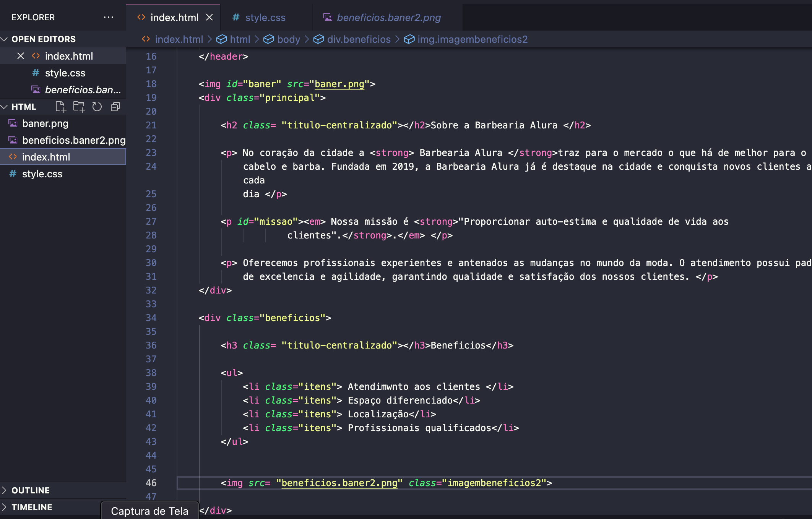The height and width of the screenshot is (519, 812).
Task: Click the HTML file icon on index.html tab
Action: coord(141,17)
